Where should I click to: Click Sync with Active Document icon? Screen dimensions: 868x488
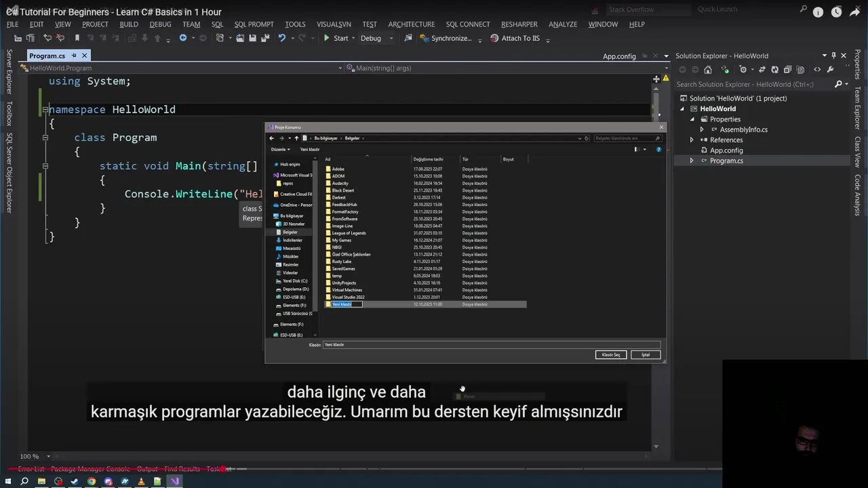click(762, 69)
